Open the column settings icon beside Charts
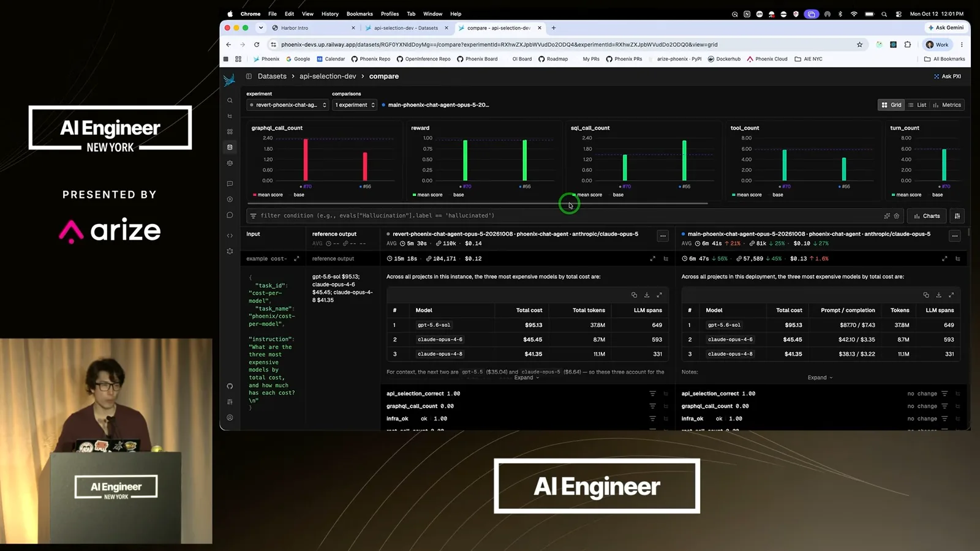The width and height of the screenshot is (980, 551). pos(957,216)
